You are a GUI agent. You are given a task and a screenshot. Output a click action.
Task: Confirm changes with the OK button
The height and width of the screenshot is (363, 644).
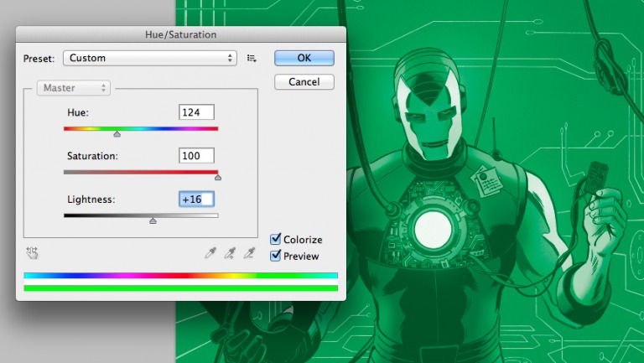pyautogui.click(x=304, y=58)
